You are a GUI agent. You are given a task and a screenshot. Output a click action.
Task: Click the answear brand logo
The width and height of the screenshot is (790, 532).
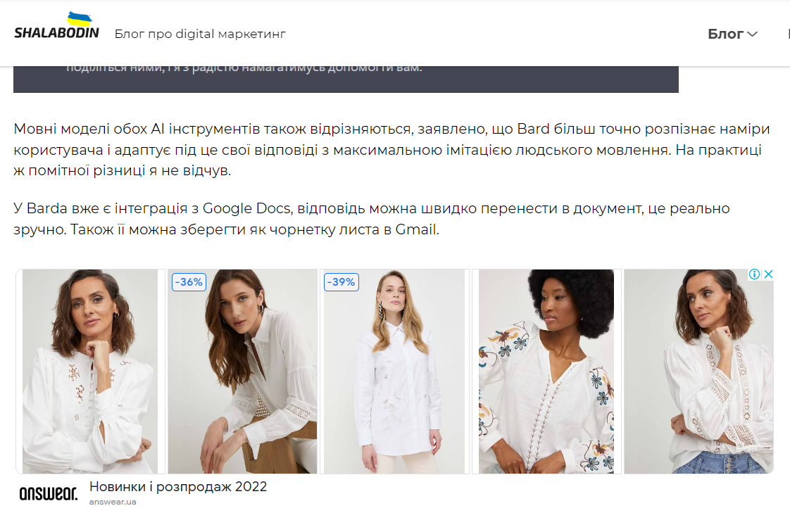tap(49, 493)
